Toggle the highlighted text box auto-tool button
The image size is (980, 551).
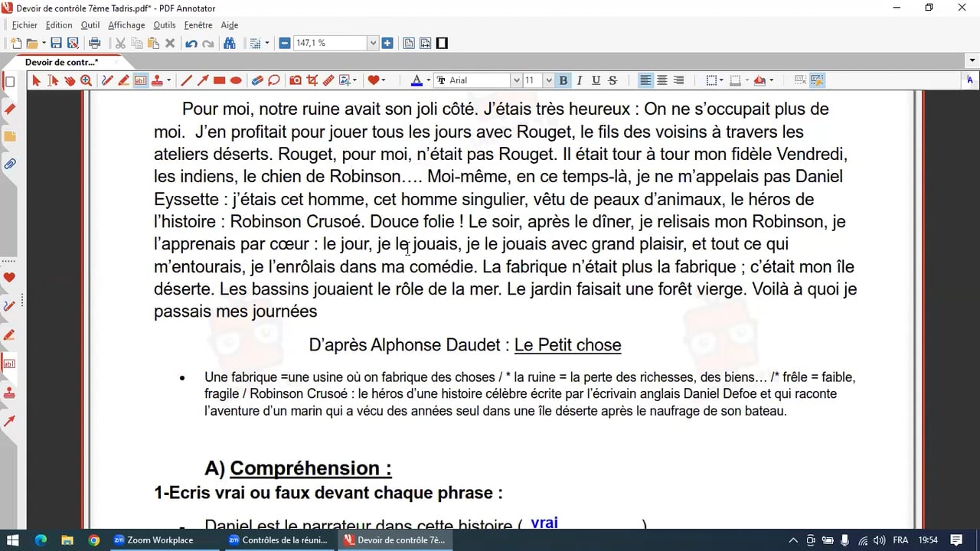click(x=817, y=80)
